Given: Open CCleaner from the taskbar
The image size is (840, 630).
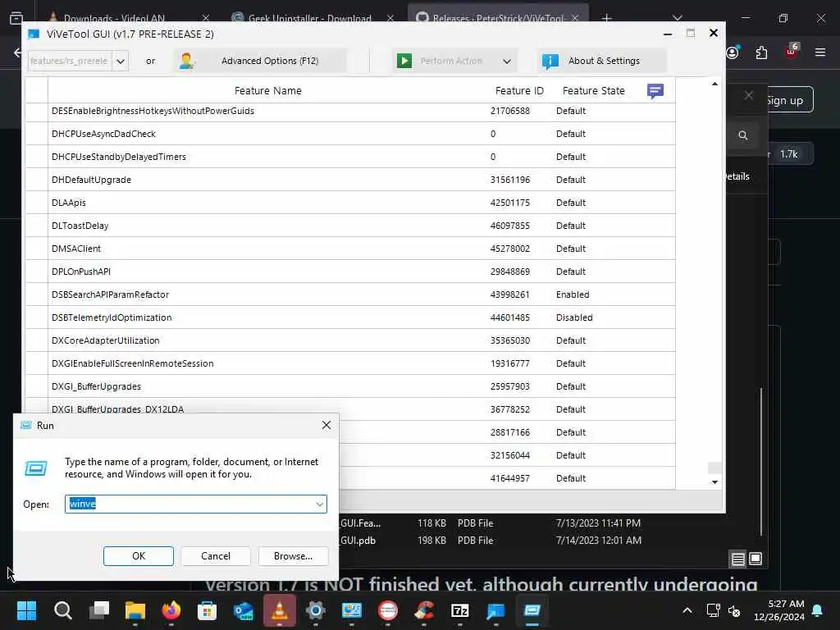Looking at the screenshot, I should tap(424, 610).
